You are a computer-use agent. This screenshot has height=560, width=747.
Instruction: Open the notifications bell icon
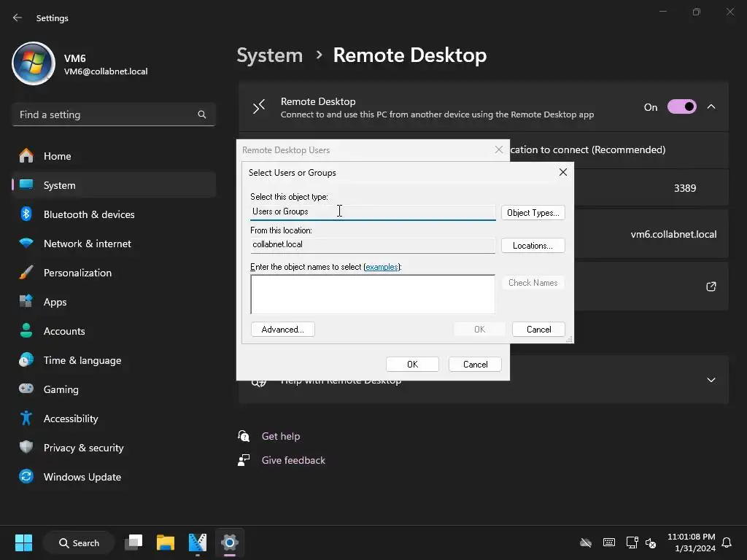tap(727, 542)
